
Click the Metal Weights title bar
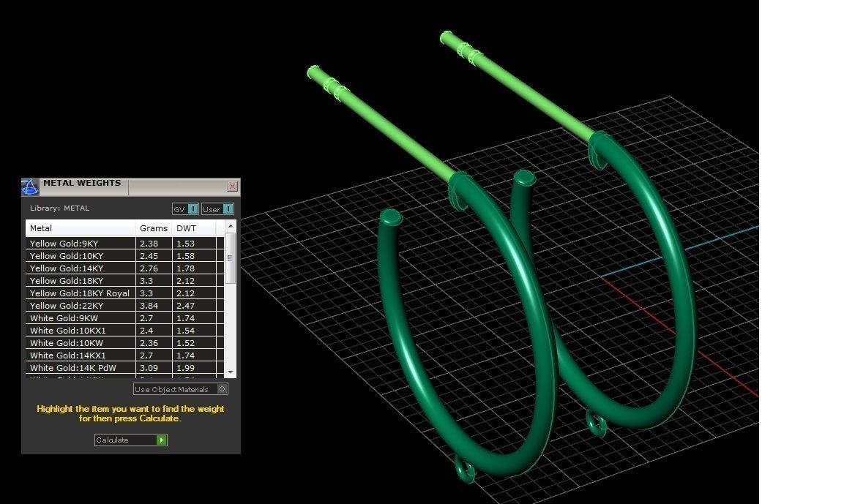131,186
